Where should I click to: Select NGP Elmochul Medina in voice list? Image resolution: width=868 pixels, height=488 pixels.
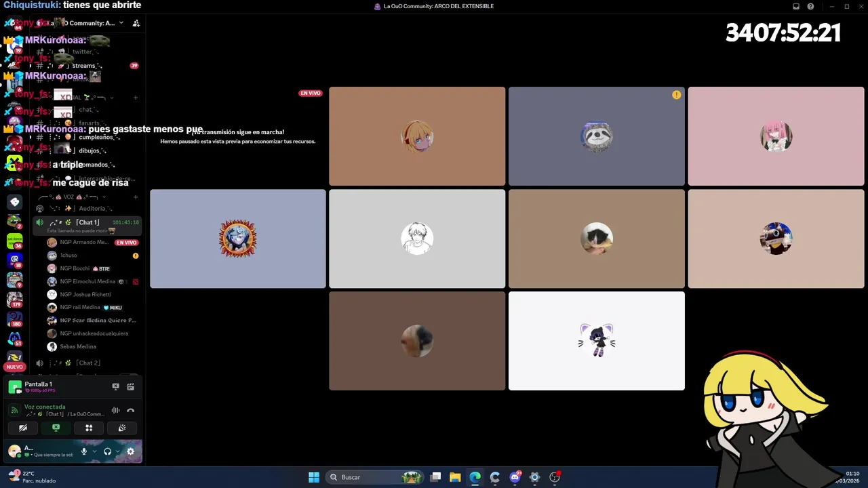pyautogui.click(x=92, y=281)
